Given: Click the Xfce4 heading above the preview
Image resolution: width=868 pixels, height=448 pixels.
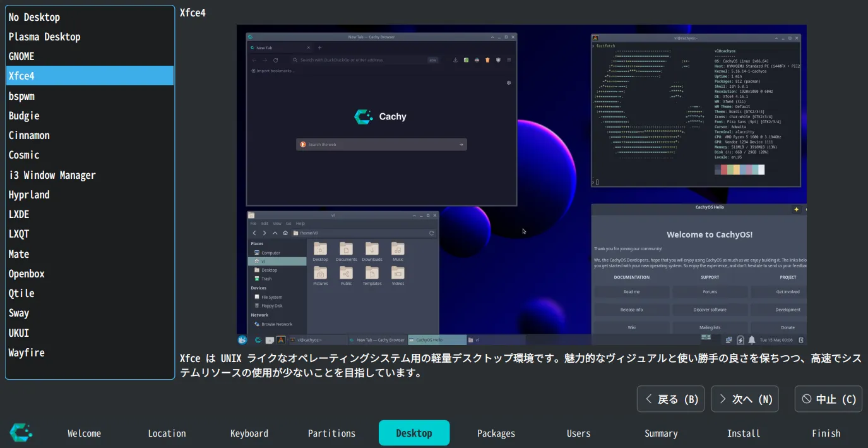Looking at the screenshot, I should pos(193,13).
